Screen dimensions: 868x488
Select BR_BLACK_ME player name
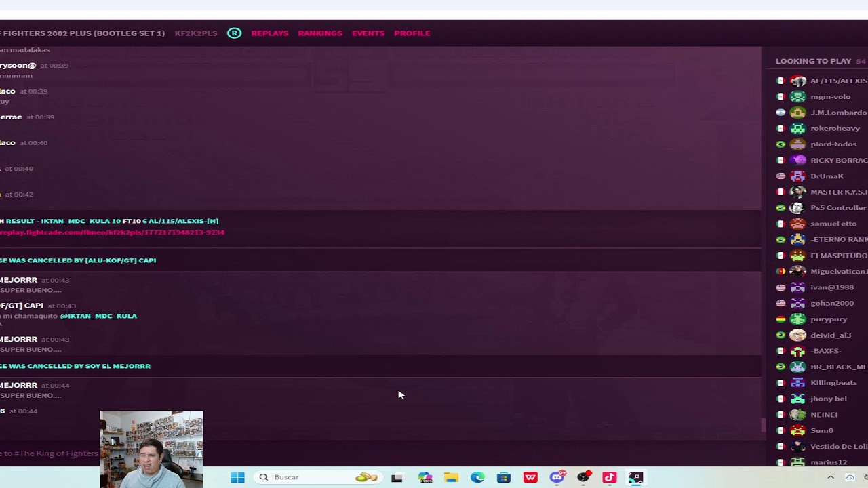click(839, 367)
